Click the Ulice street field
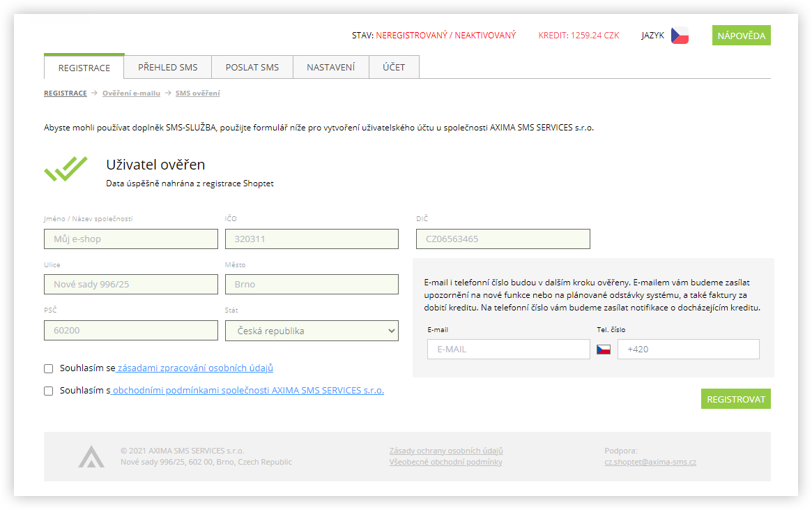The height and width of the screenshot is (510, 812). pos(131,285)
